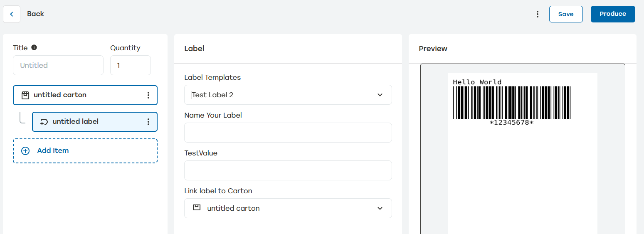Screen dimensions: 644x234
Task: Select the untitled carton tree row
Action: coord(85,95)
